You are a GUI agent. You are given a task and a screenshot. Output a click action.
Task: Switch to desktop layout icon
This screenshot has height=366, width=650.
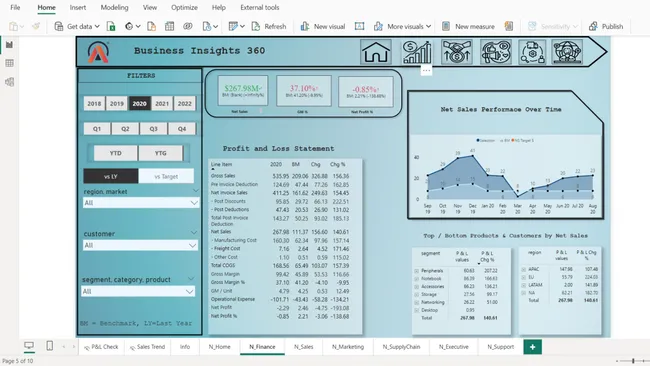coord(29,346)
